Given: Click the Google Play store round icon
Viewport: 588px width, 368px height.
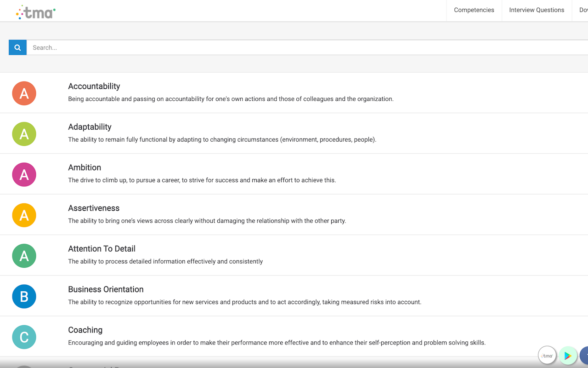Looking at the screenshot, I should [x=568, y=355].
